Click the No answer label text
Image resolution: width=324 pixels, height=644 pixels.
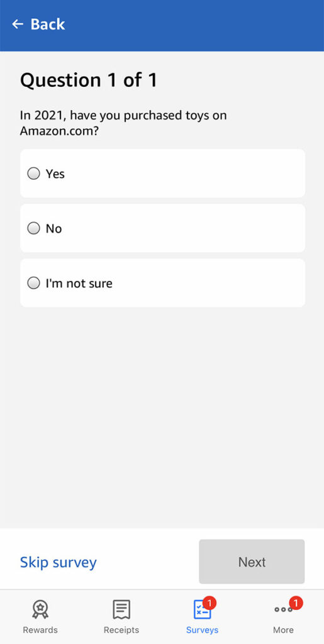[x=53, y=228]
